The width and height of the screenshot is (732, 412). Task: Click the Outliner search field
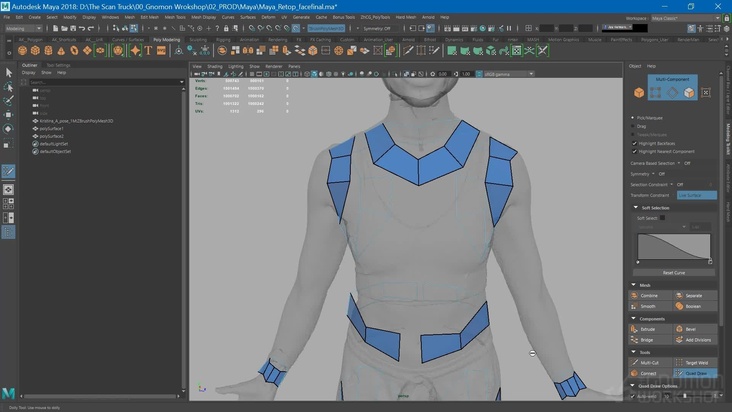click(107, 82)
